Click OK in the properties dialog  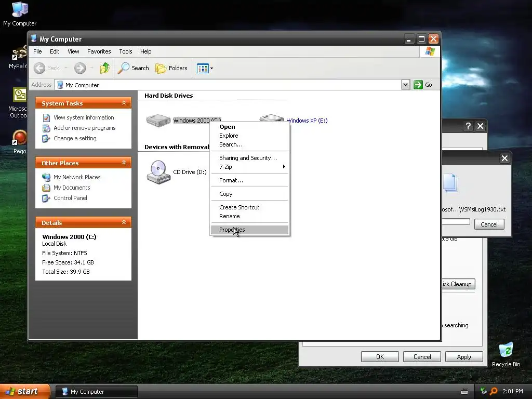click(380, 357)
